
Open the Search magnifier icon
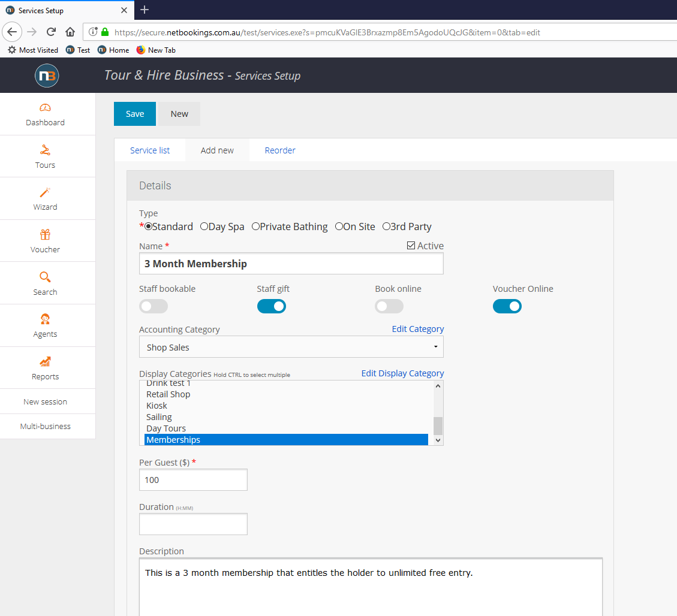point(46,277)
